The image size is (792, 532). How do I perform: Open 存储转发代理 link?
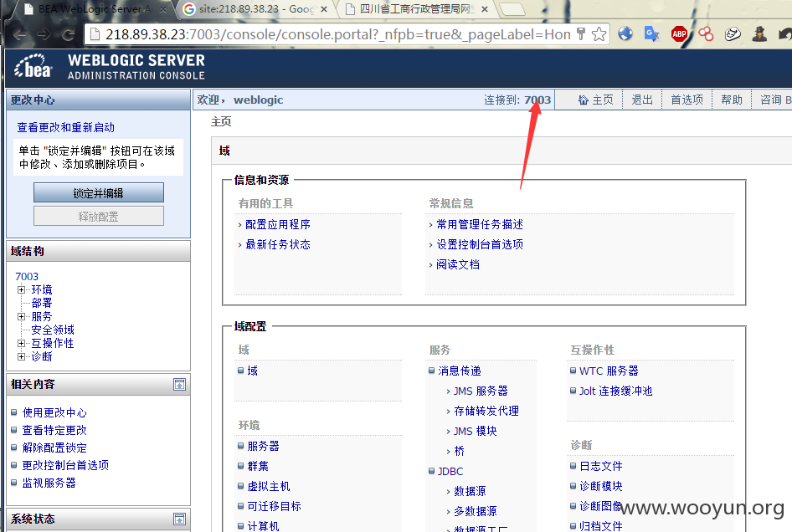[x=486, y=411]
